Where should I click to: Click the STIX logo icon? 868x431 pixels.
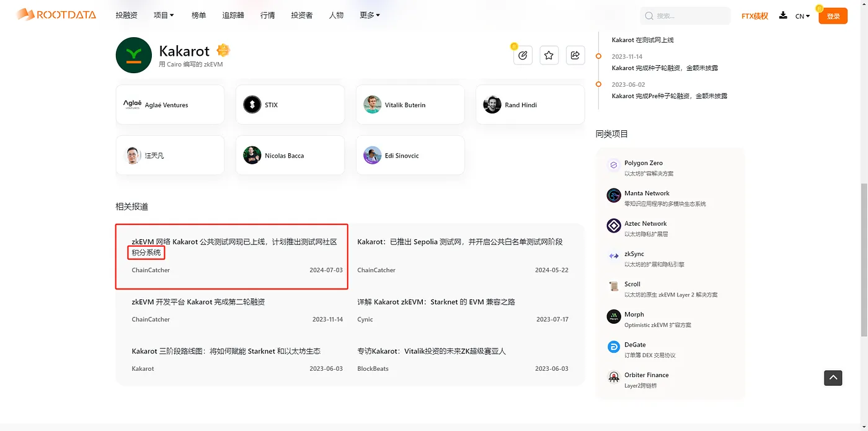point(252,105)
